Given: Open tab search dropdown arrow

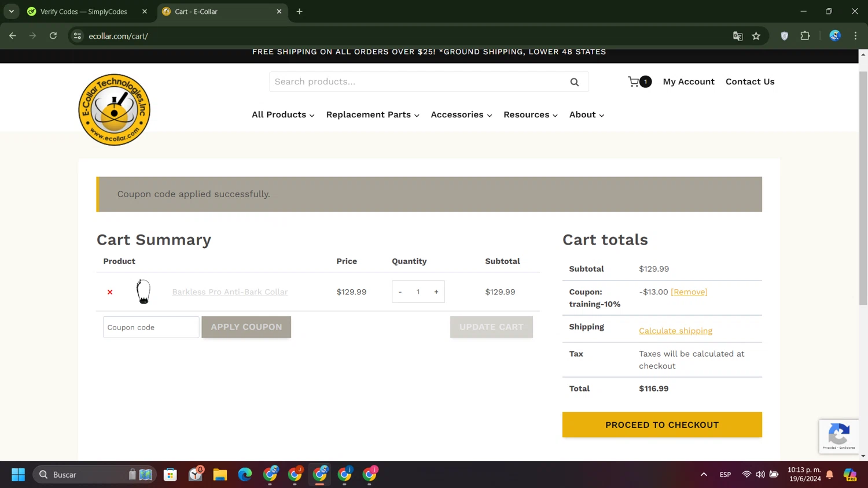Looking at the screenshot, I should pyautogui.click(x=12, y=12).
